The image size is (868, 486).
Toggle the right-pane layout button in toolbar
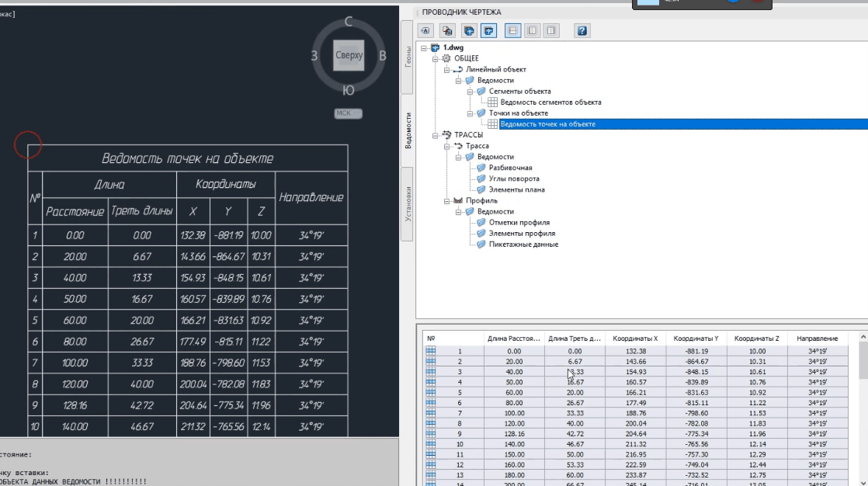[551, 31]
